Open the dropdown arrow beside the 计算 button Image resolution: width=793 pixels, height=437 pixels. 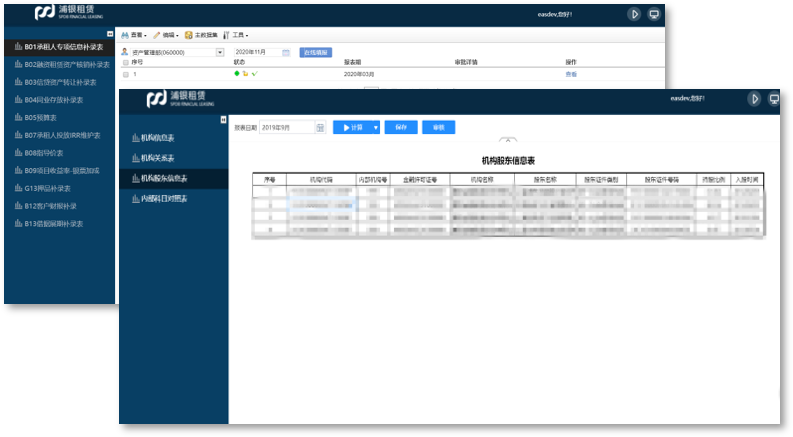point(375,128)
